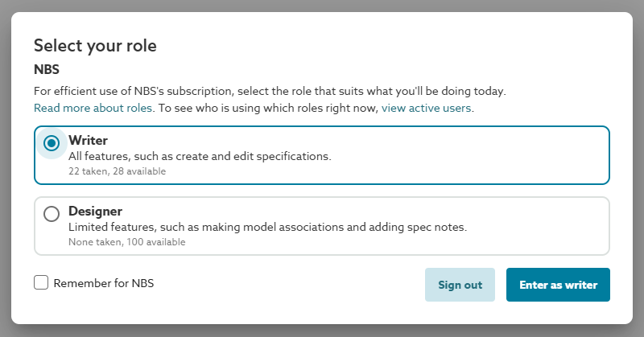This screenshot has height=337, width=644.
Task: Click the 'To see who is using' text
Action: pyautogui.click(x=266, y=108)
